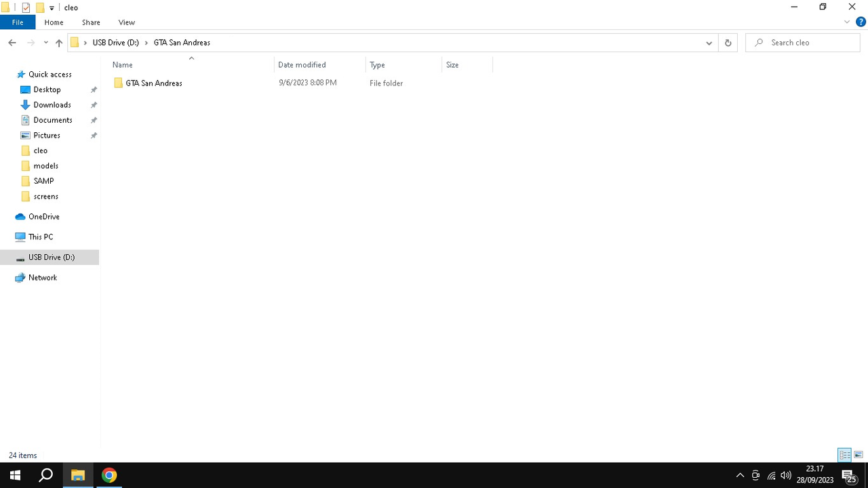
Task: Open Quick access in the sidebar
Action: coord(50,75)
